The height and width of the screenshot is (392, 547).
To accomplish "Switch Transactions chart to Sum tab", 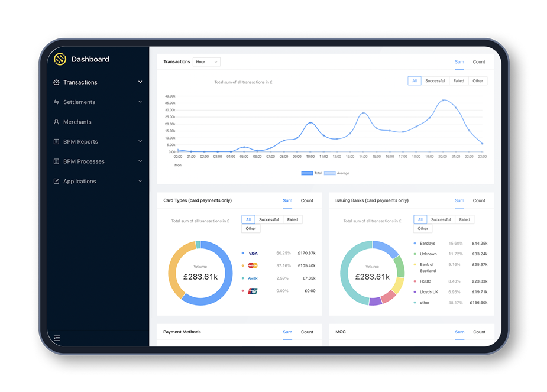I will click(459, 61).
